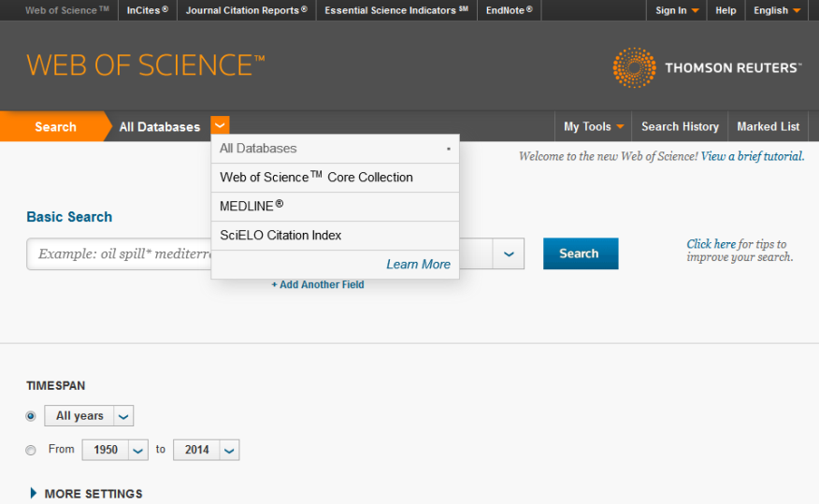819x504 pixels.
Task: Open View a brief tutorial link
Action: tap(752, 156)
